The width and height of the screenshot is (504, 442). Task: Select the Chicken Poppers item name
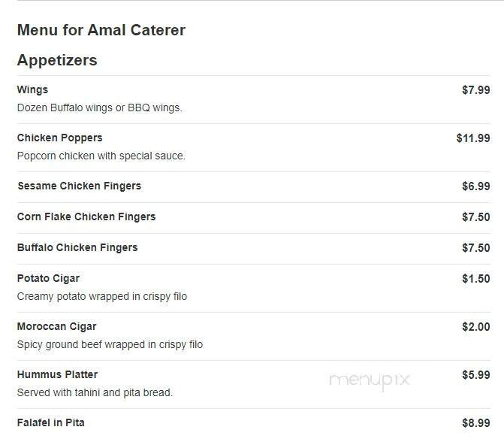[x=59, y=138]
